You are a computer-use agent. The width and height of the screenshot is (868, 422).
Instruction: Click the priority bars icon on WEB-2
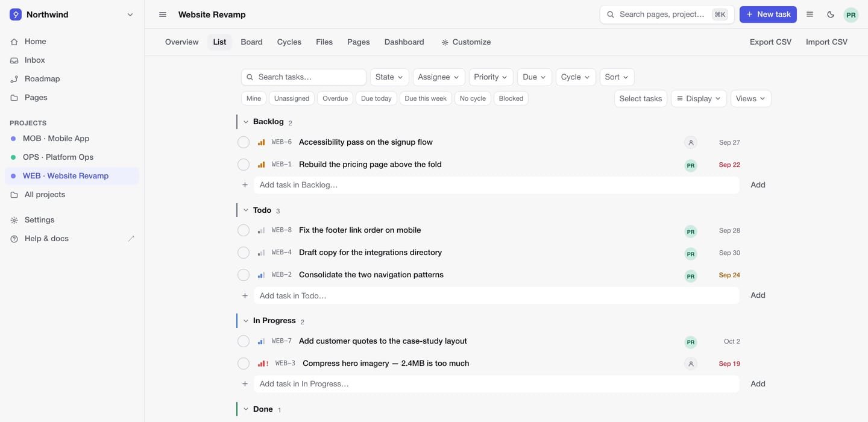pyautogui.click(x=261, y=275)
